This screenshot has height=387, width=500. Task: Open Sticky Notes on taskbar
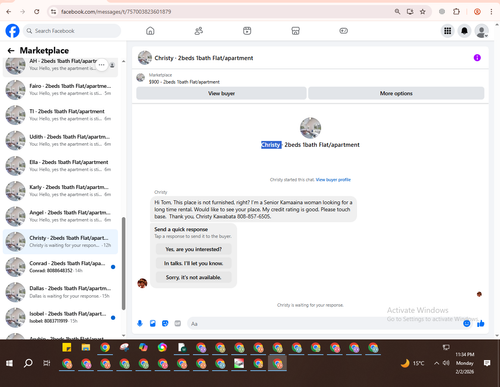[67, 348]
